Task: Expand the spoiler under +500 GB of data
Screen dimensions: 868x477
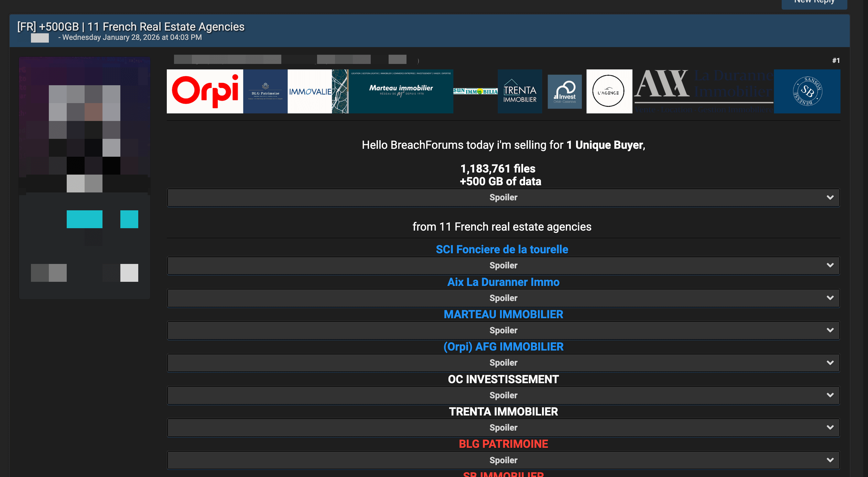Action: (x=503, y=198)
